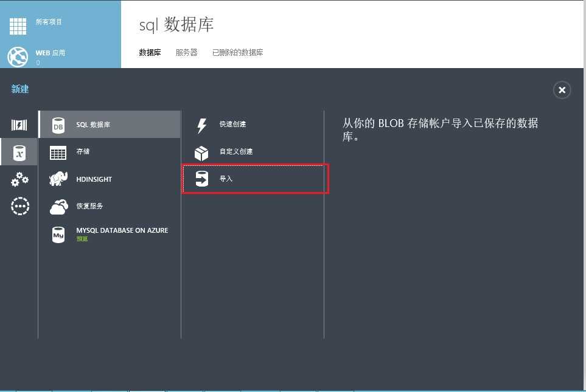This screenshot has height=392, width=586.
Task: Switch to the 服务器 tab
Action: (x=186, y=53)
